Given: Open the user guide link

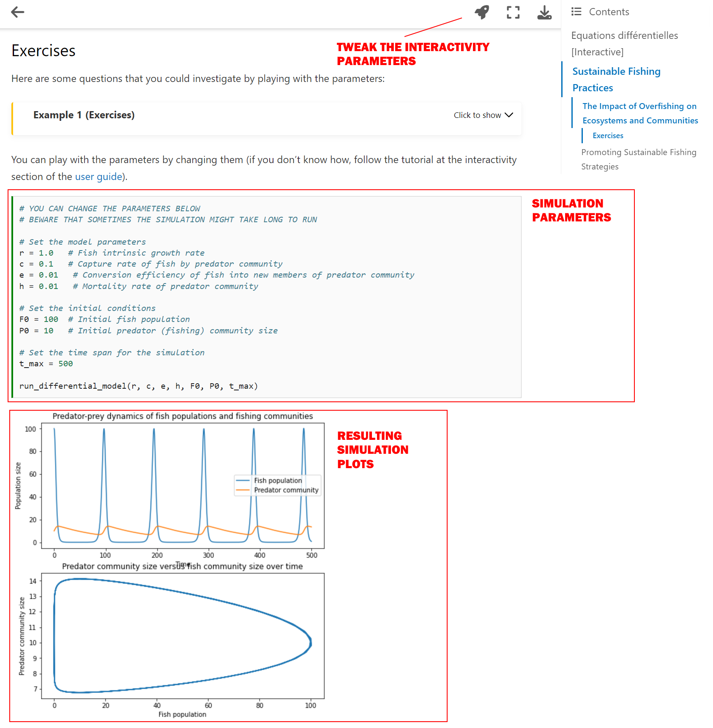Looking at the screenshot, I should coord(98,177).
